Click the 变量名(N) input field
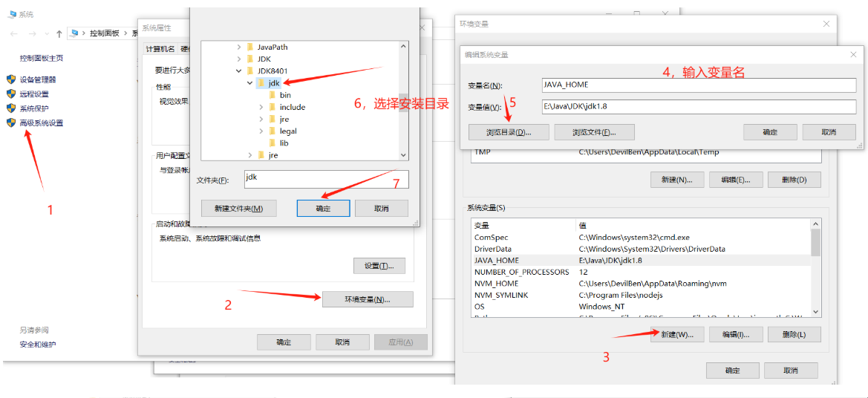This screenshot has width=868, height=398. click(x=699, y=85)
